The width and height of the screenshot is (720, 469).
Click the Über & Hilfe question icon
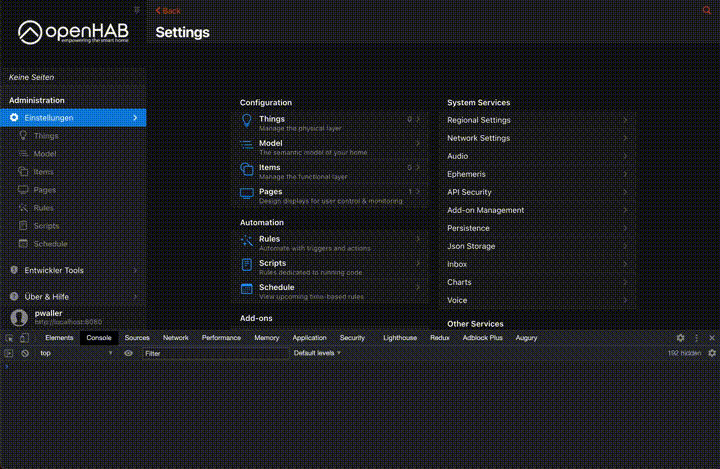[14, 296]
